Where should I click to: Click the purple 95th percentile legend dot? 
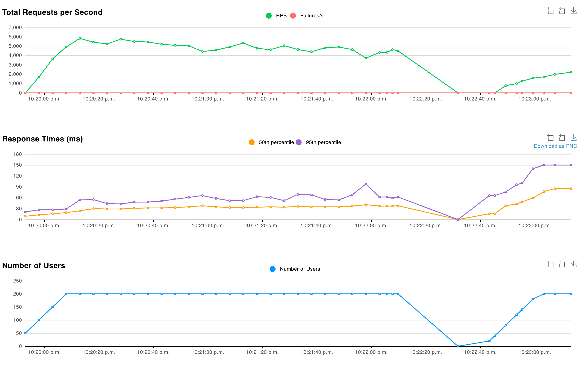point(298,142)
